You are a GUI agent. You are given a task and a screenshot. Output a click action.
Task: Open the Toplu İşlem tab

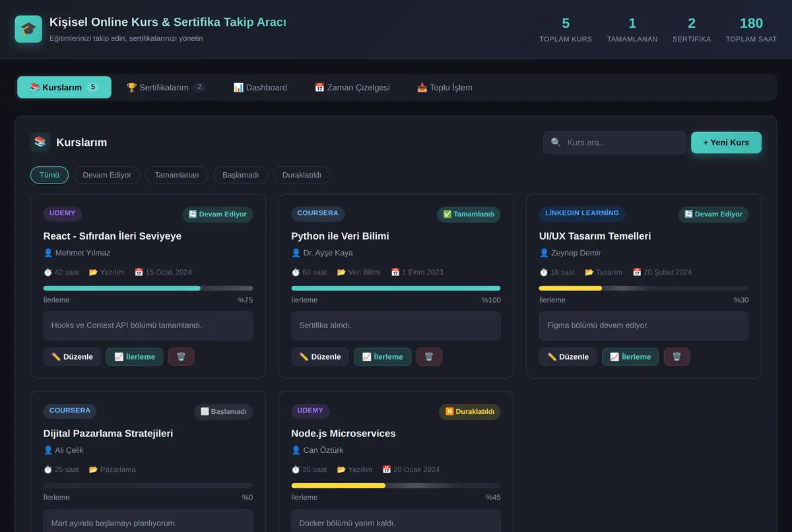click(444, 87)
